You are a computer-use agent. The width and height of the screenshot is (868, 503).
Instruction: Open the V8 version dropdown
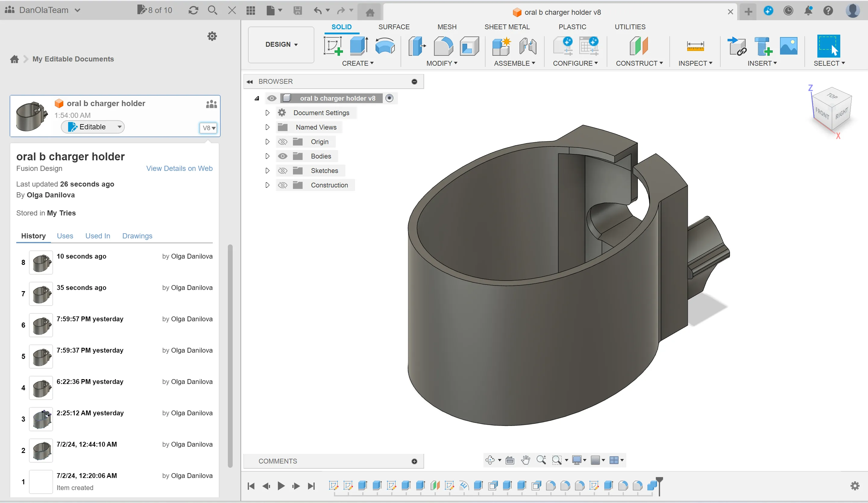point(208,128)
